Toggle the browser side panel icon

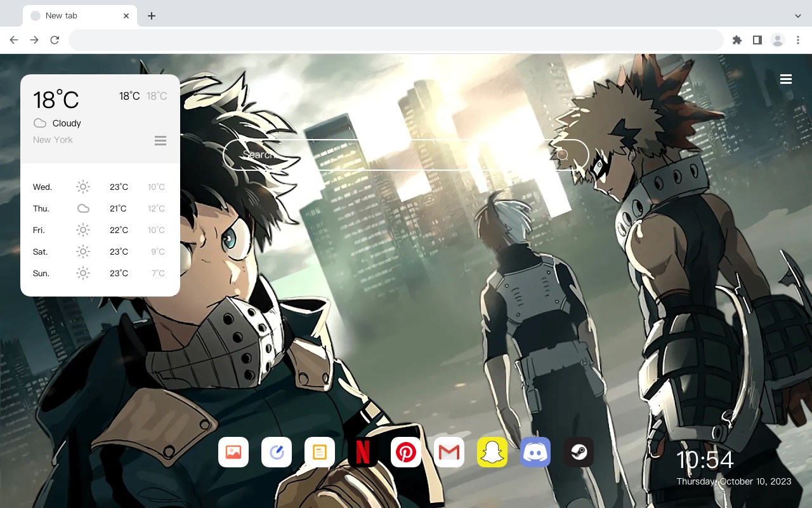pos(757,40)
